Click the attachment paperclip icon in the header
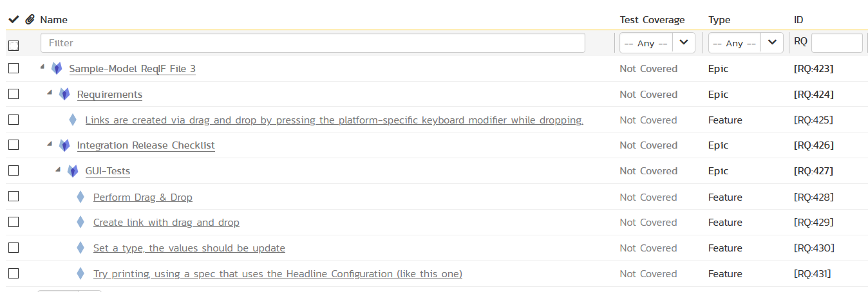Screen dimensions: 868x292 tap(30, 20)
